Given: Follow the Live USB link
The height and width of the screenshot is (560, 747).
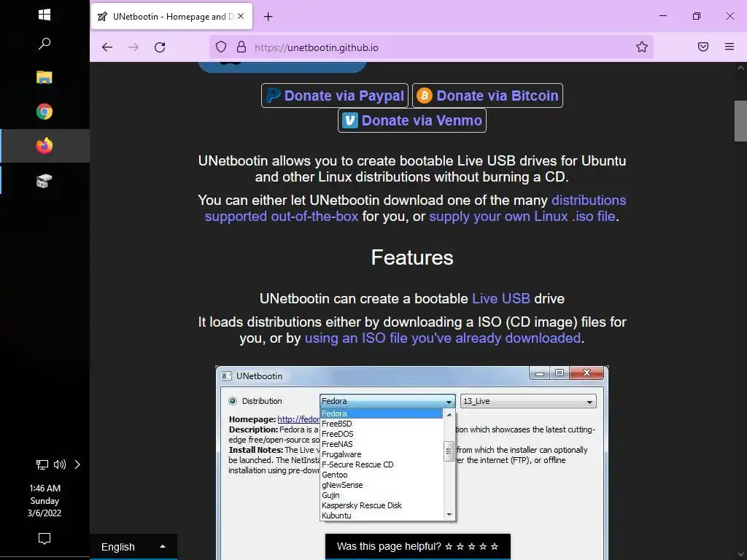Looking at the screenshot, I should 500,298.
